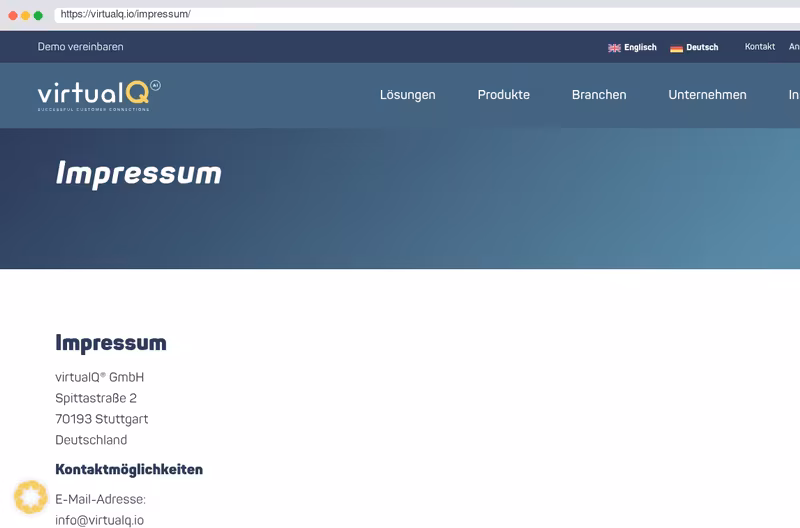Close the window with the red button
Image resolution: width=800 pixels, height=528 pixels.
(x=13, y=16)
